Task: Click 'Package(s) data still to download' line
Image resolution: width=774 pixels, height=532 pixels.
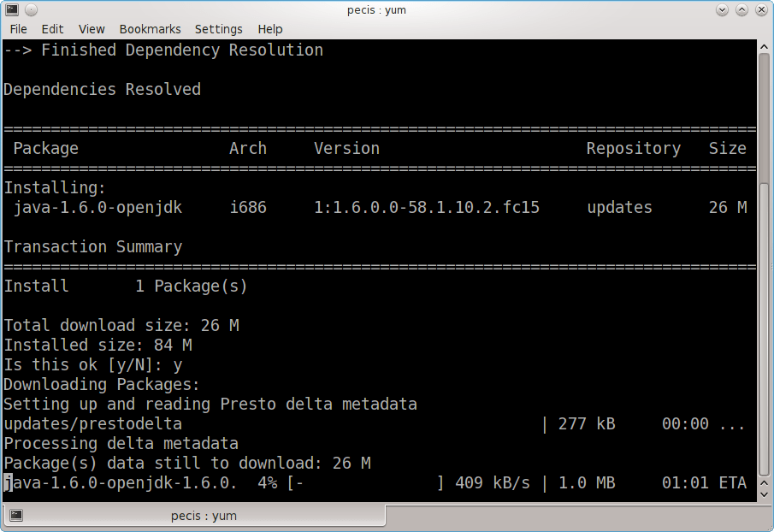Action: (187, 464)
